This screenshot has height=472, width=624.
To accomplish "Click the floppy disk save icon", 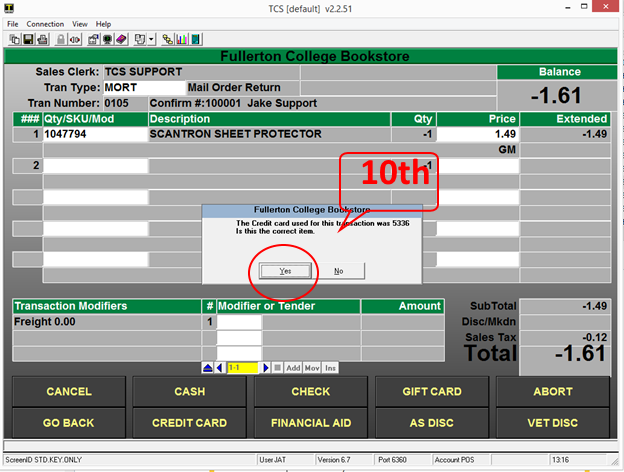I will click(28, 39).
